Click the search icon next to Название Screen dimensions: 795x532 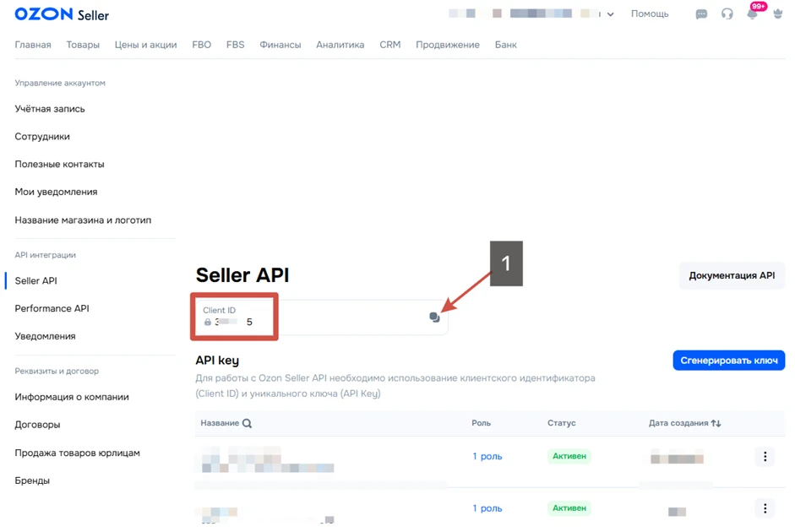247,423
